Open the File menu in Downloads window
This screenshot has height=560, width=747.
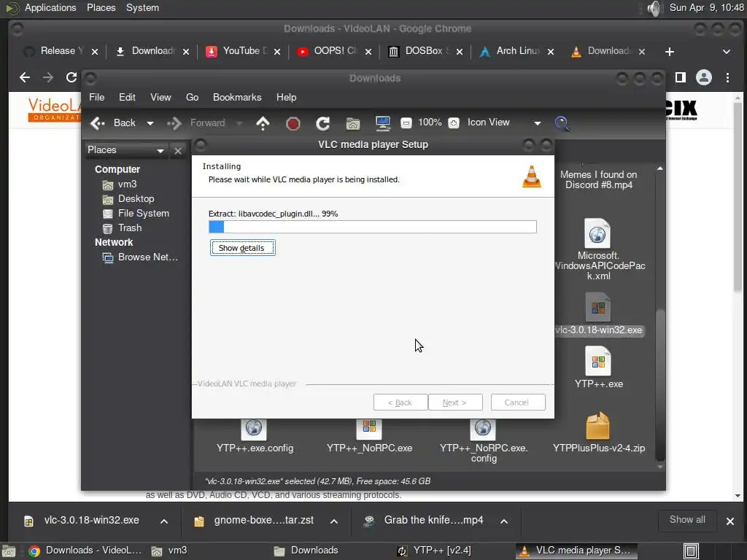click(97, 97)
